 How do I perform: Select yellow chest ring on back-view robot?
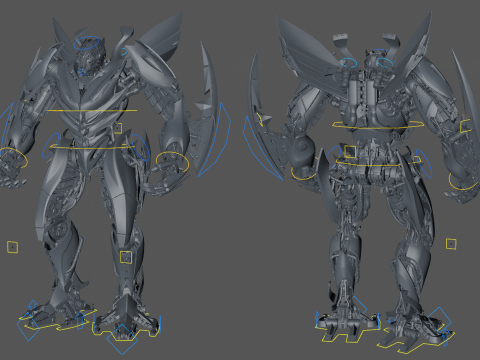click(378, 125)
